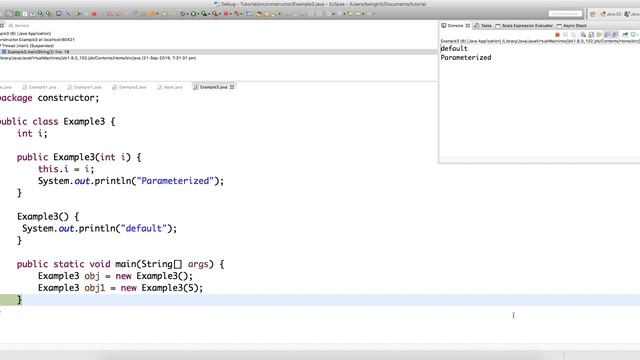The width and height of the screenshot is (640, 360).
Task: Close the Example3.java editor tab
Action: 232,87
